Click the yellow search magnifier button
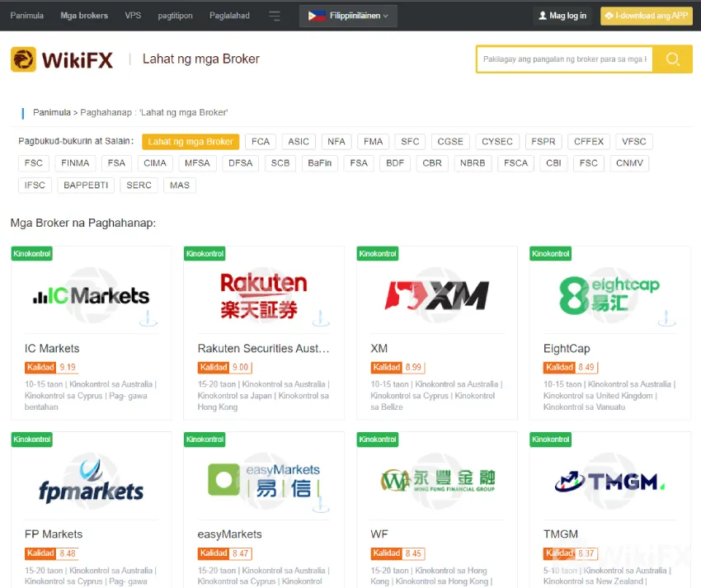The width and height of the screenshot is (701, 588). (x=672, y=59)
